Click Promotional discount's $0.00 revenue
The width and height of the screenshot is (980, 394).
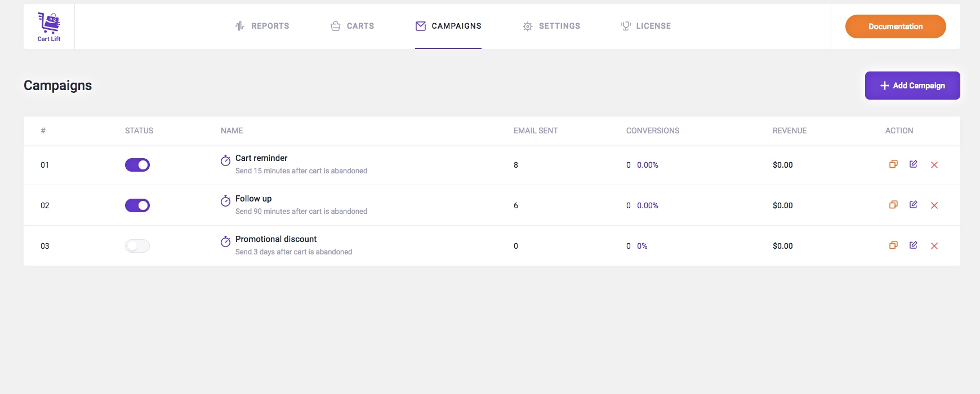point(783,246)
